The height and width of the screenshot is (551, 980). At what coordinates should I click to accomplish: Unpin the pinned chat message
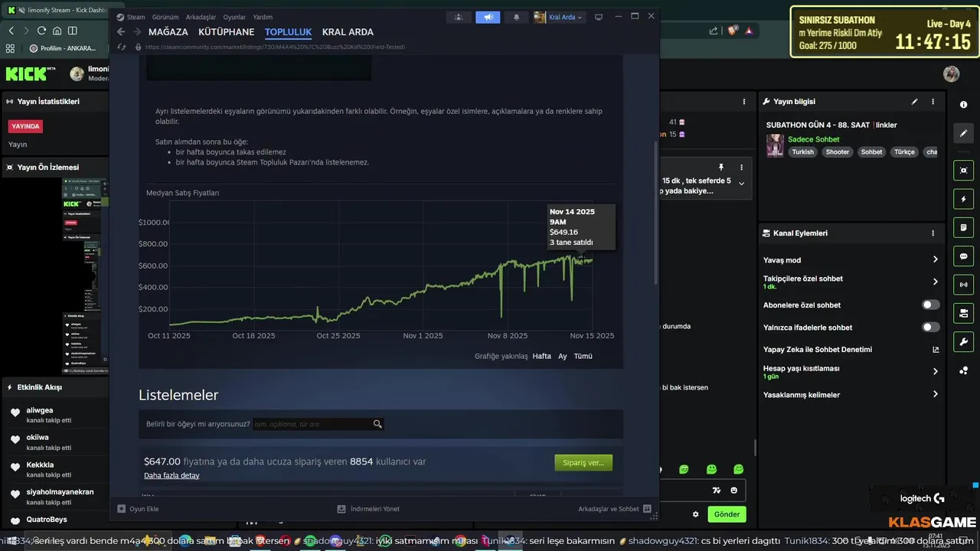point(720,167)
